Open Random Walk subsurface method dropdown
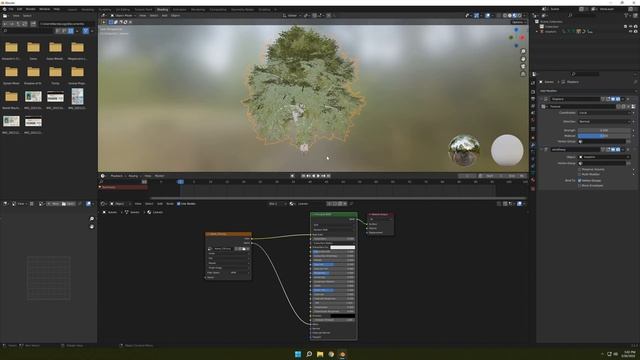Viewport: 640px width, 360px height. click(x=333, y=230)
